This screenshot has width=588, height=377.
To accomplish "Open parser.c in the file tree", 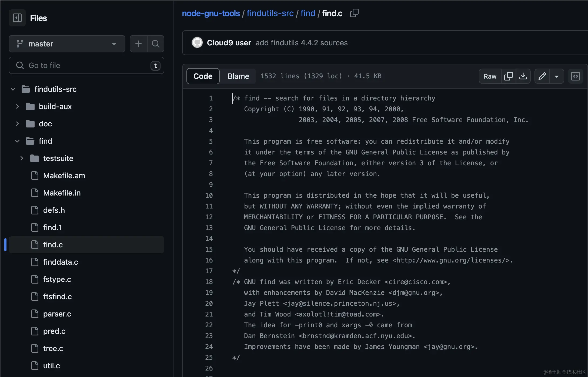I will pyautogui.click(x=57, y=314).
